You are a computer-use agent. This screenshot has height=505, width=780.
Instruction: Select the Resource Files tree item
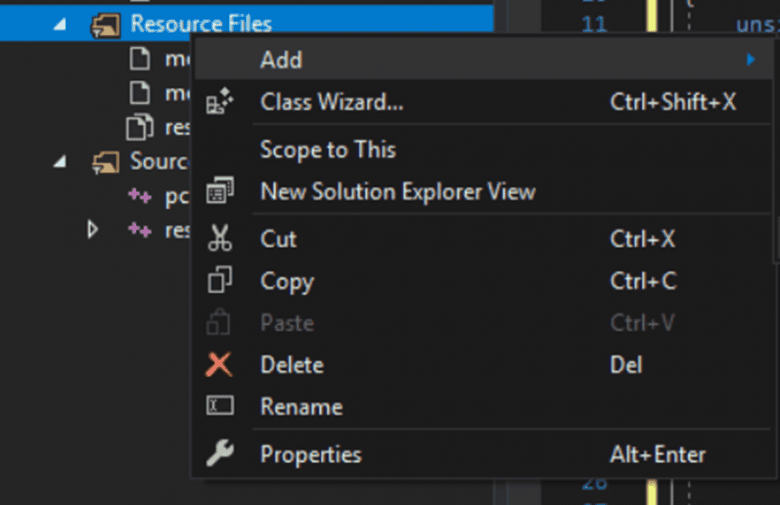pyautogui.click(x=200, y=24)
